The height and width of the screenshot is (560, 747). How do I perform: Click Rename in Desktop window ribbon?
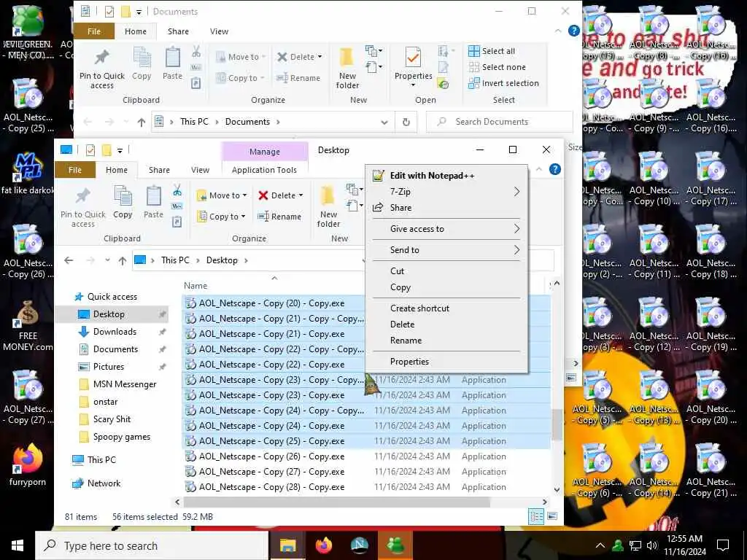(x=279, y=217)
